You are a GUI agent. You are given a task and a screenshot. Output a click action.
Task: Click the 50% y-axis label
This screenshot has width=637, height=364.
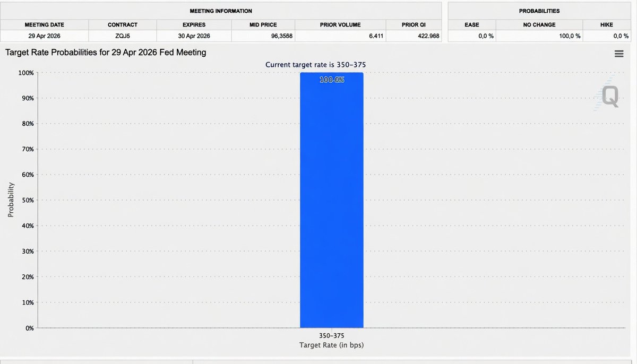(x=29, y=200)
